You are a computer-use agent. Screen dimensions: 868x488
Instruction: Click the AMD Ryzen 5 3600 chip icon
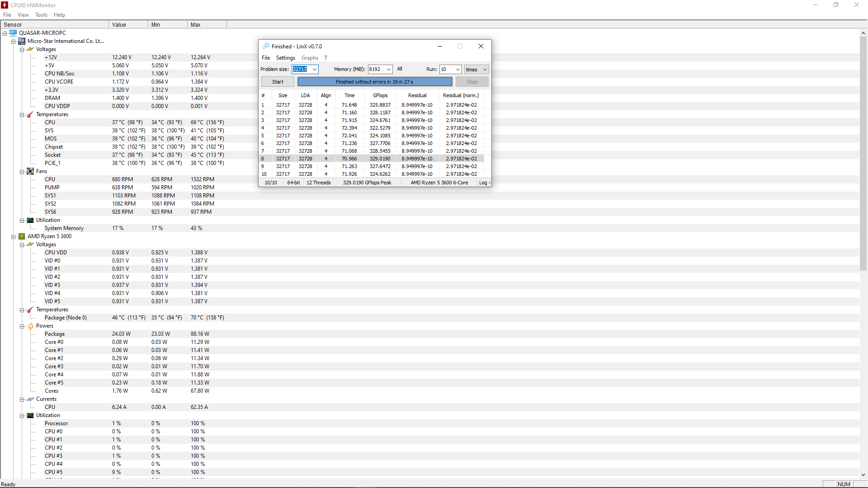tap(22, 236)
